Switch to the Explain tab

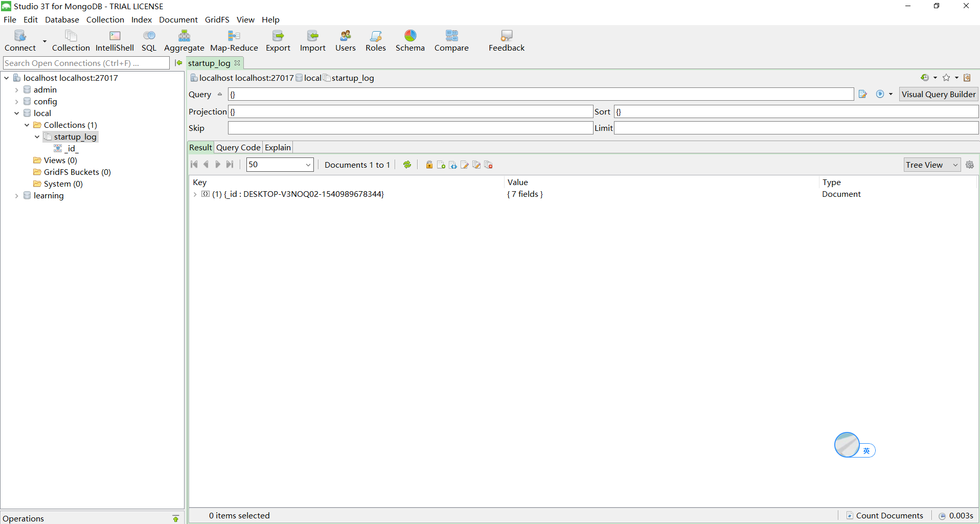278,147
